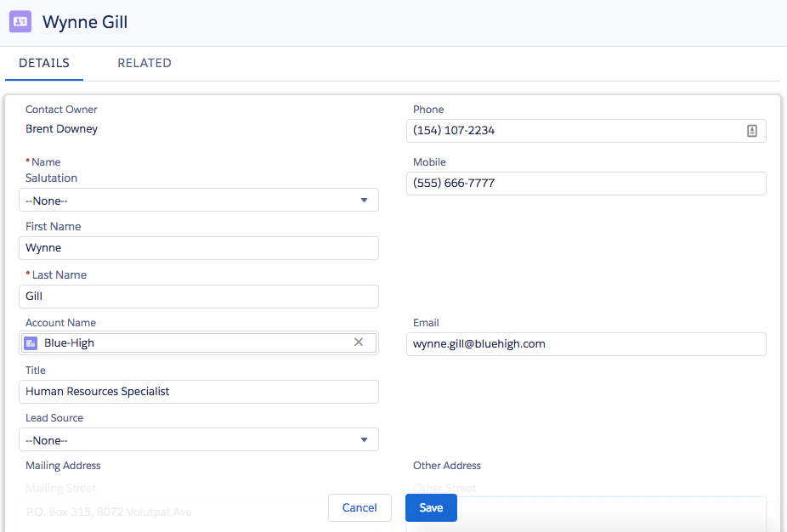Focus the Last Name field containing Gill
This screenshot has height=532, width=787.
point(198,297)
